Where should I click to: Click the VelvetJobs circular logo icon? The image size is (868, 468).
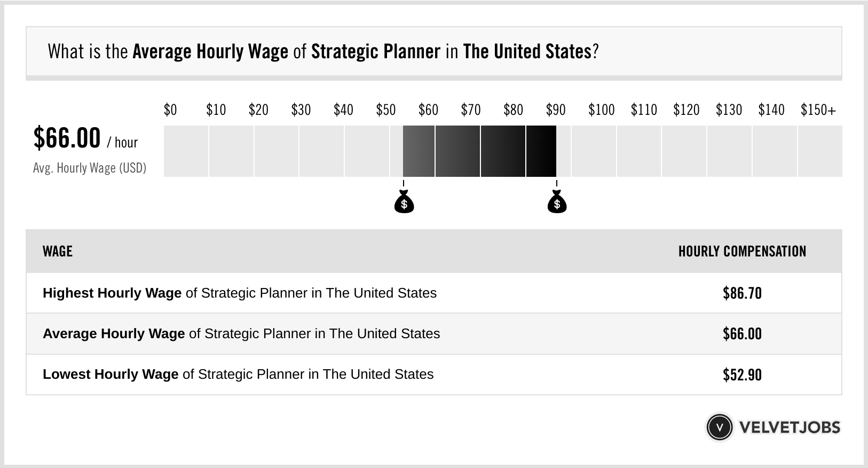click(719, 427)
